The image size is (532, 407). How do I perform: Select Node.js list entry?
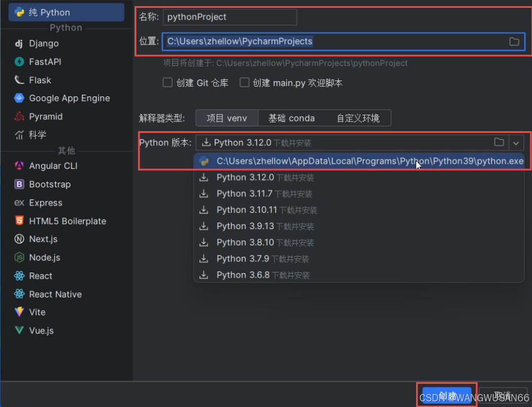click(66, 257)
